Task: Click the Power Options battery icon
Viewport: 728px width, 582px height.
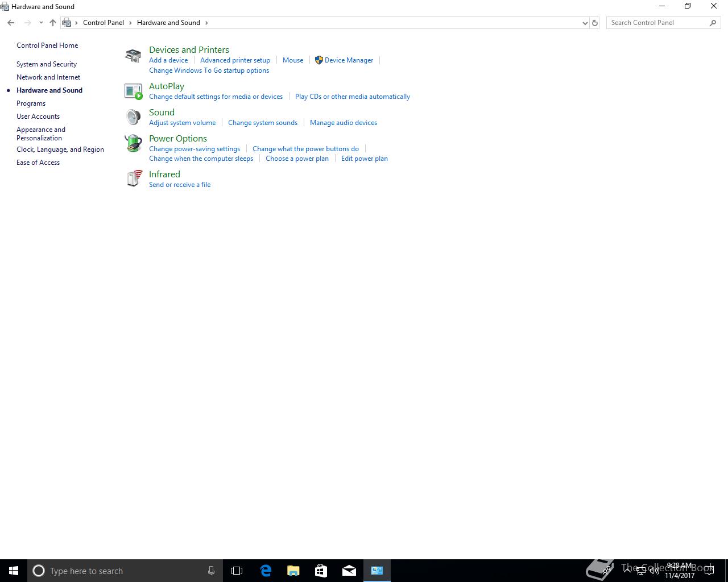Action: [133, 143]
